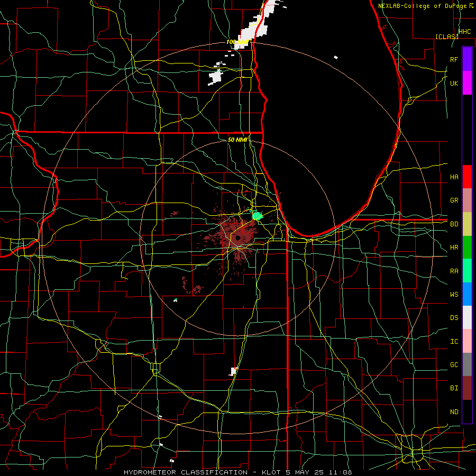Click the "ND" legend label
Image resolution: width=476 pixels, height=476 pixels.
[454, 412]
